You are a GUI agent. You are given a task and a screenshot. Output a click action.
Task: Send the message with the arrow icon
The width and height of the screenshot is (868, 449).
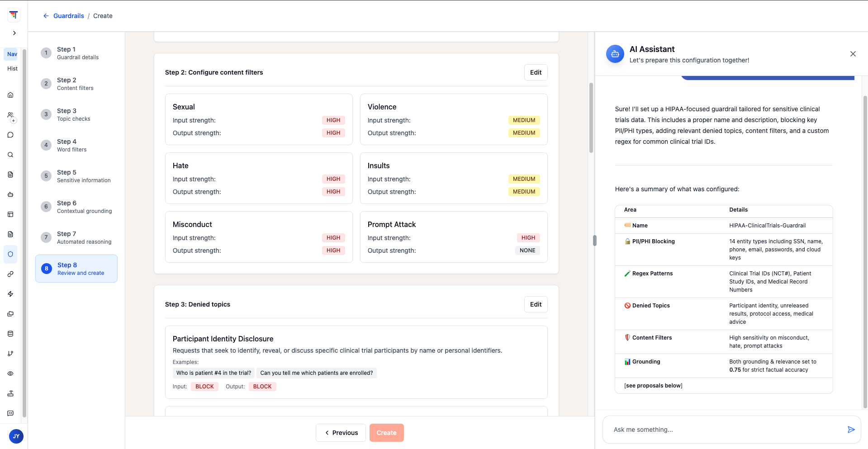click(x=851, y=430)
